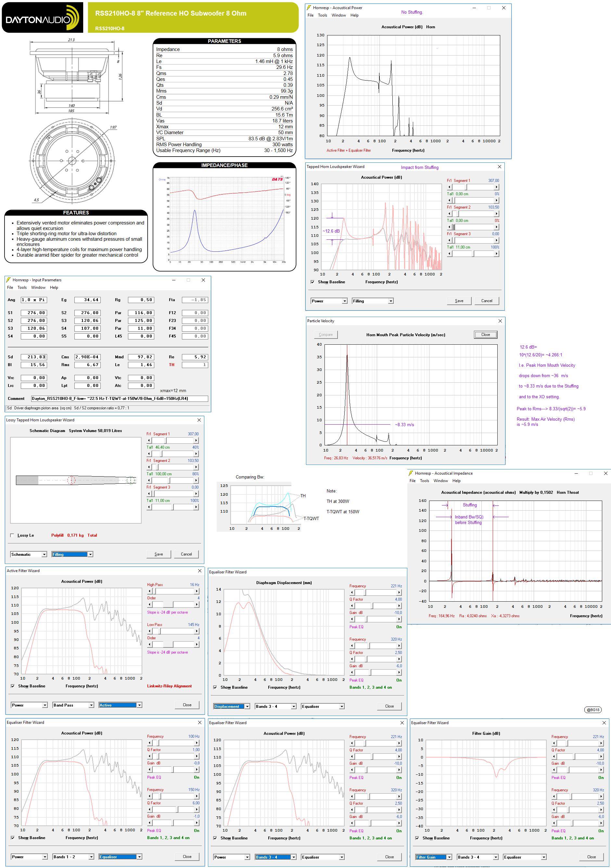The height and width of the screenshot is (868, 611).
Task: Click the Bl input field showing 15,56
Action: pyautogui.click(x=34, y=365)
